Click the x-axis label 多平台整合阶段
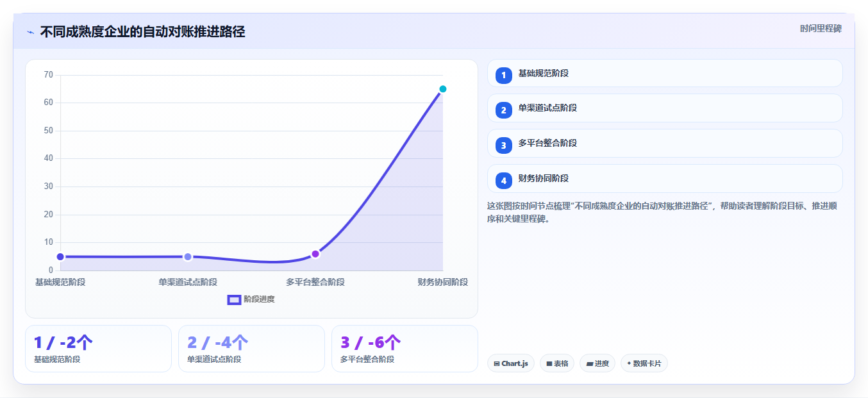Screen dimensions: 868x398 click(x=315, y=282)
